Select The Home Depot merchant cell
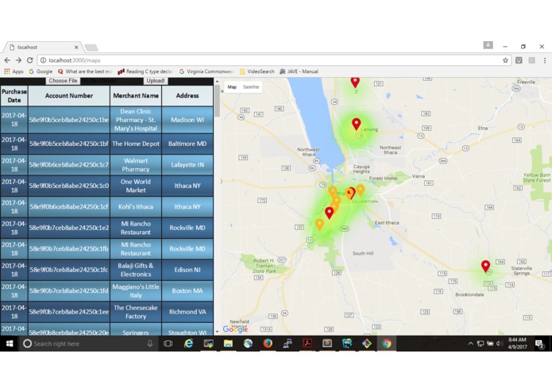Image resolution: width=552 pixels, height=392 pixels. click(136, 144)
